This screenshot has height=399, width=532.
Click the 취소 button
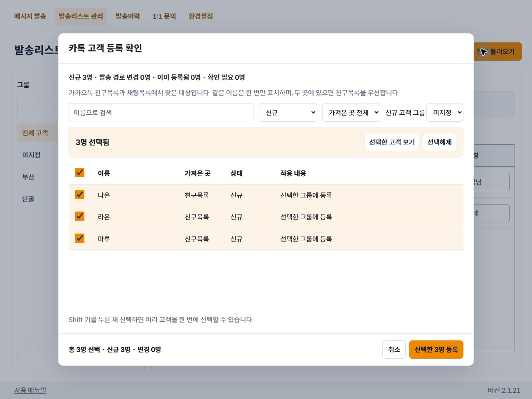coord(394,350)
